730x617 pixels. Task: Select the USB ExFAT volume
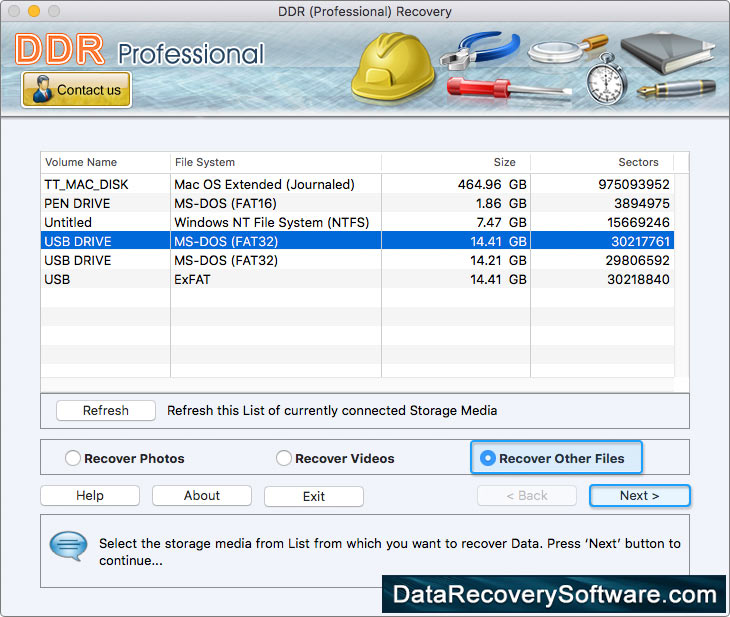click(x=357, y=279)
